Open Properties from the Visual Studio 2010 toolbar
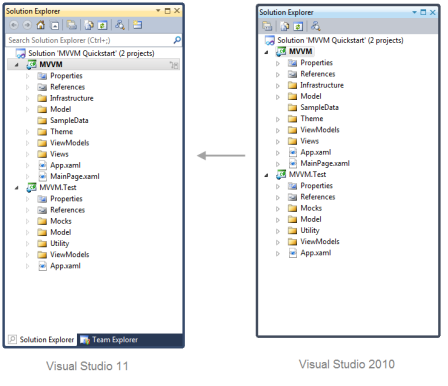Viewport: 448px width, 386px height. point(267,26)
